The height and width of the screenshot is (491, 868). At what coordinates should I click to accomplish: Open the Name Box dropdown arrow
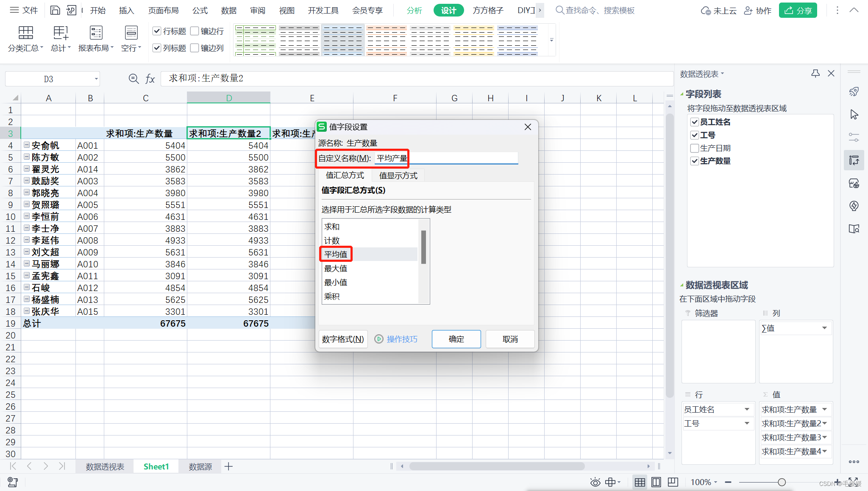point(96,79)
